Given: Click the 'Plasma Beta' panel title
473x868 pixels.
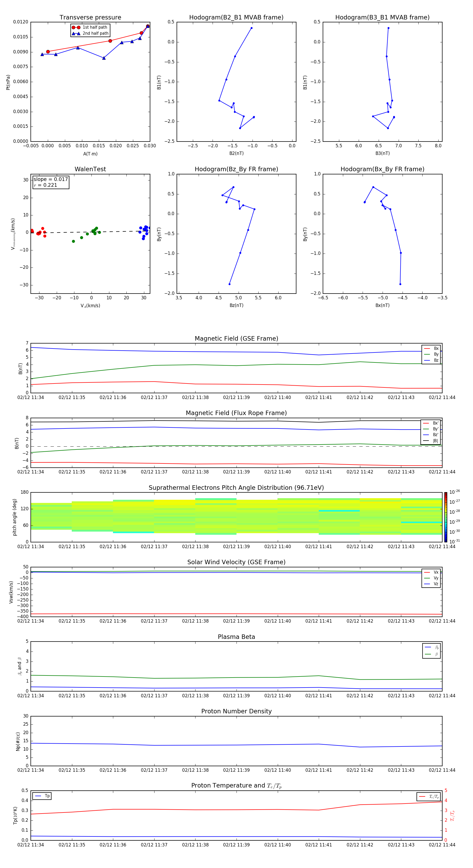Looking at the screenshot, I should [236, 637].
